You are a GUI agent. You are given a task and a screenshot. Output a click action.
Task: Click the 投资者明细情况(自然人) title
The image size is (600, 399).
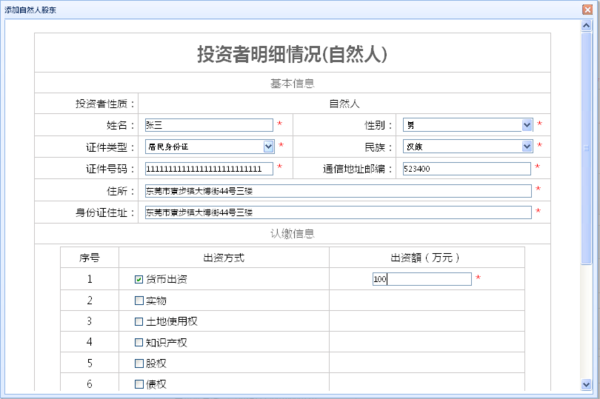(292, 54)
